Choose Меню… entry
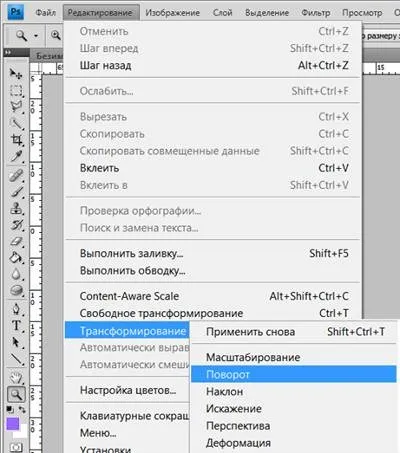Screen dimensions: 400x453 [127, 433]
